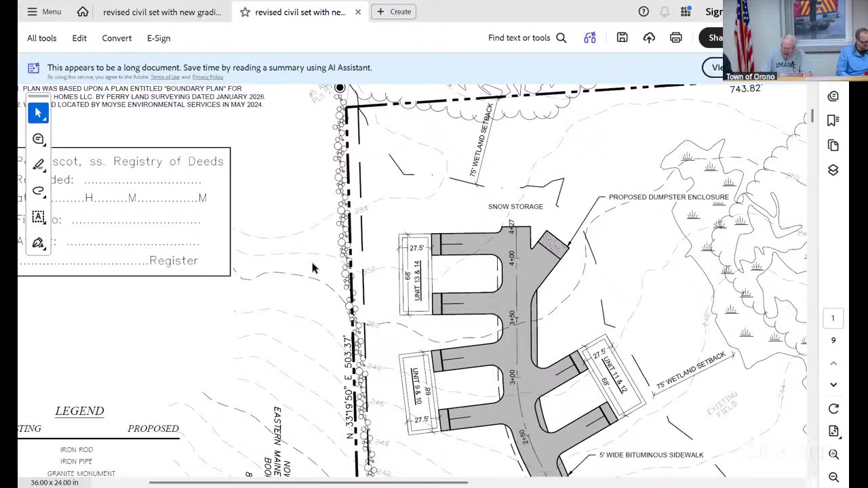Zoom out using the magnifier minus icon
The width and height of the screenshot is (868, 488).
pyautogui.click(x=833, y=477)
